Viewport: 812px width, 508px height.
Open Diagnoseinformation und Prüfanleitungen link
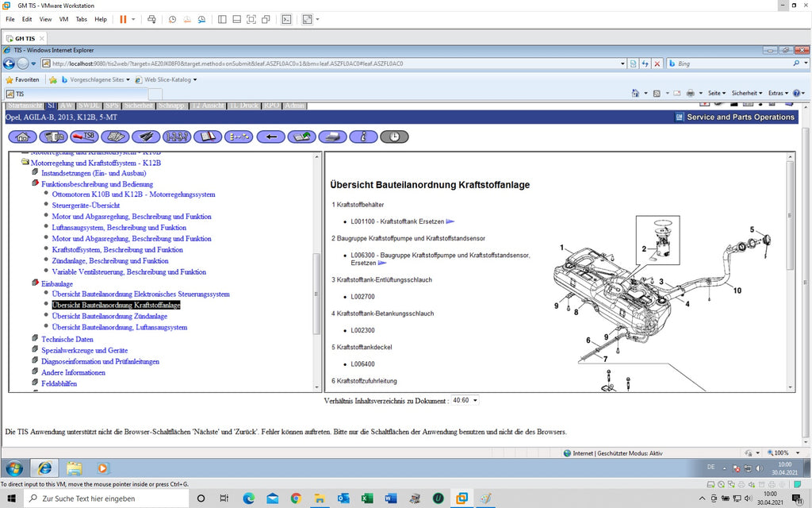[x=100, y=361]
